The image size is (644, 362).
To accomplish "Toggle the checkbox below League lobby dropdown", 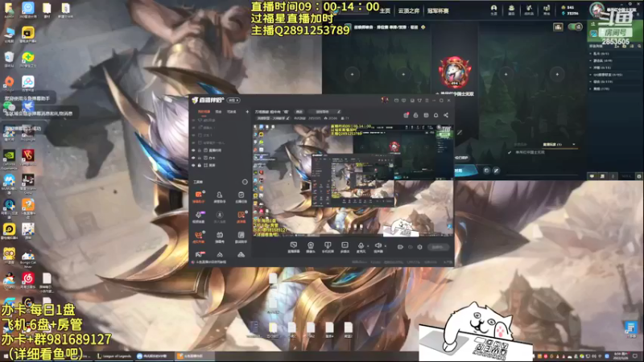I will click(510, 153).
